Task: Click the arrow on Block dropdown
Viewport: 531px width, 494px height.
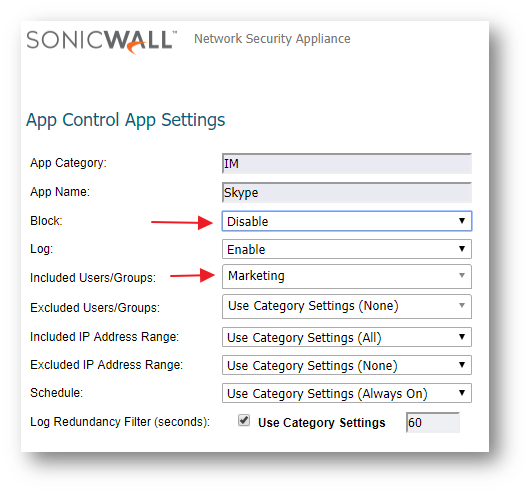Action: click(x=462, y=221)
